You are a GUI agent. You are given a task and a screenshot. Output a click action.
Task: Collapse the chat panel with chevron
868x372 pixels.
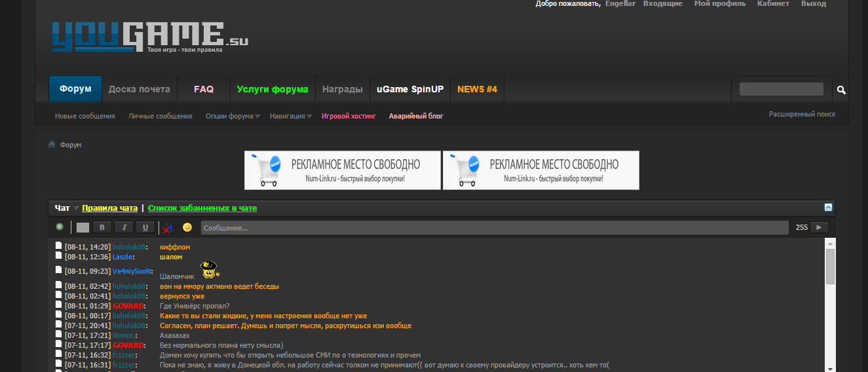[828, 208]
